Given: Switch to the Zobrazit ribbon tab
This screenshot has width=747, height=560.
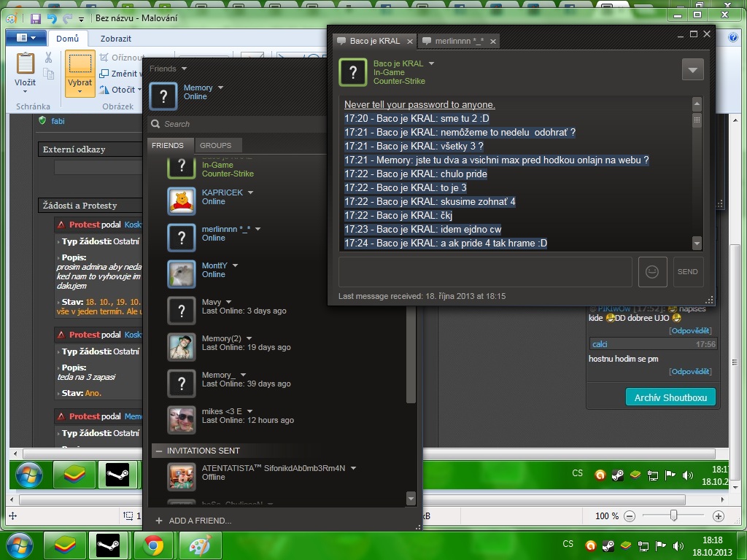Looking at the screenshot, I should (116, 39).
